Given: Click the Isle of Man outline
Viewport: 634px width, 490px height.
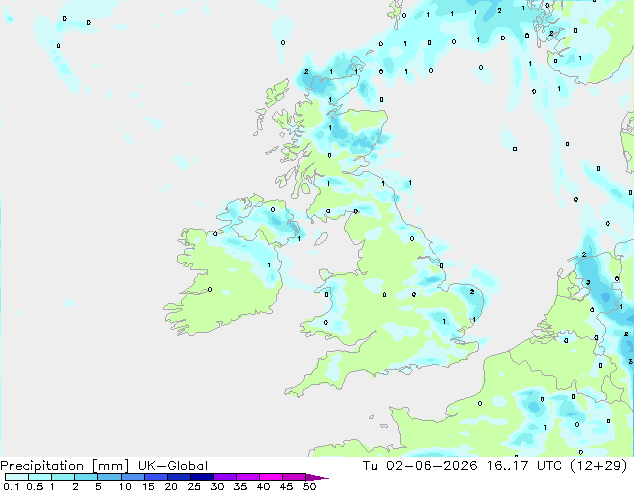Looking at the screenshot, I should click(x=321, y=239).
